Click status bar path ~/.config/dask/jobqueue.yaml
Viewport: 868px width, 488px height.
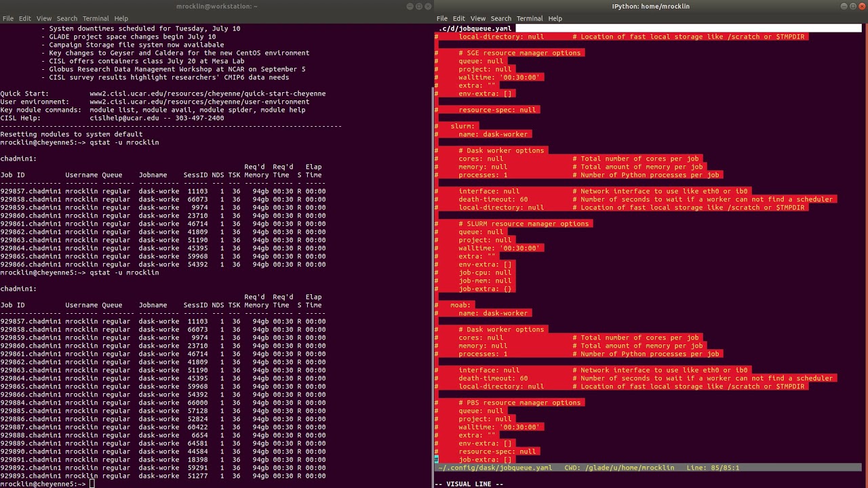click(495, 468)
